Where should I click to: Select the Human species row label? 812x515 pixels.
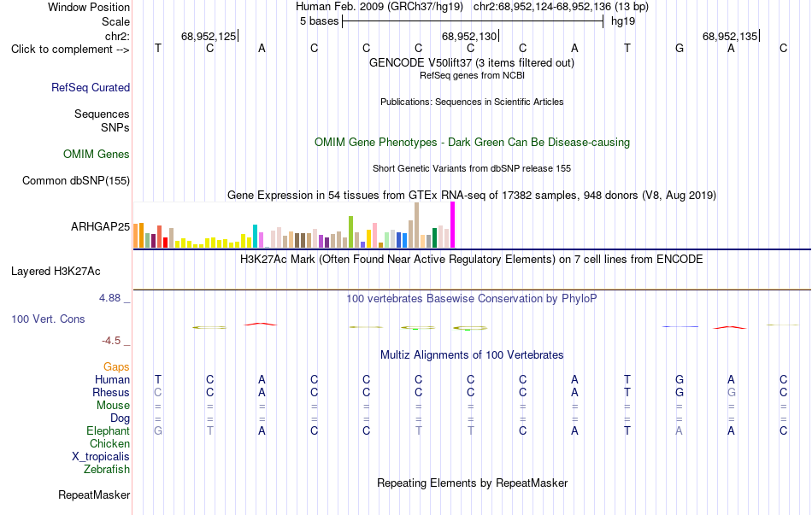point(112,379)
